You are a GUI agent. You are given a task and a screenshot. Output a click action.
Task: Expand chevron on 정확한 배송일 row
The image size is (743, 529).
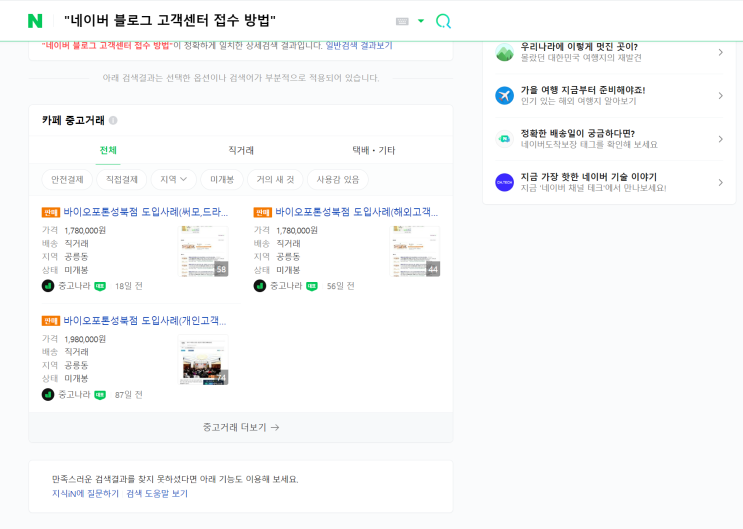[720, 139]
